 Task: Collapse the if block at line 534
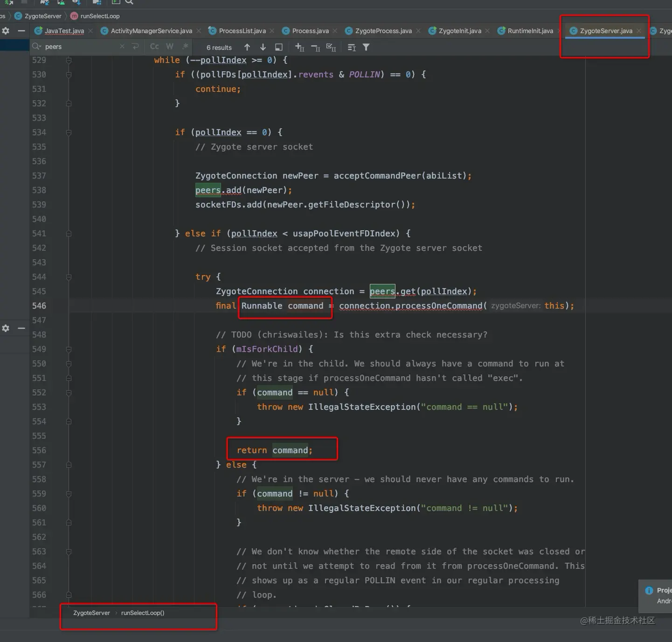click(69, 132)
